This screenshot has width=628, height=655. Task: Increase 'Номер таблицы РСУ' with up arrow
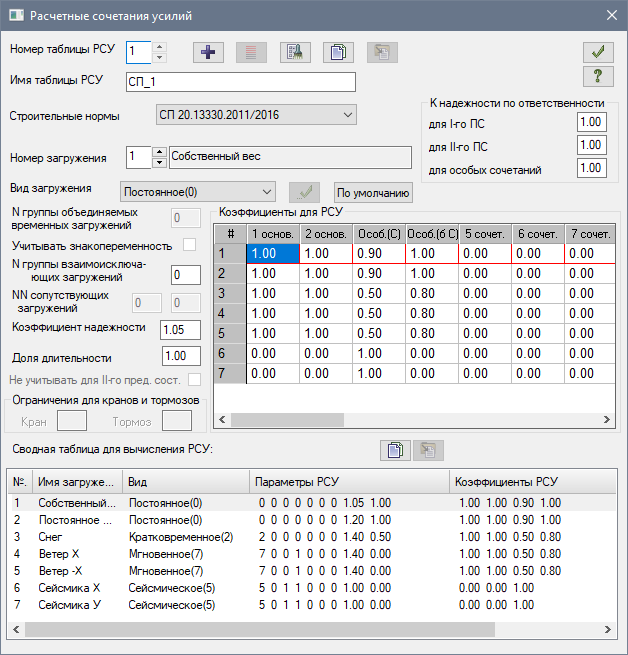159,47
